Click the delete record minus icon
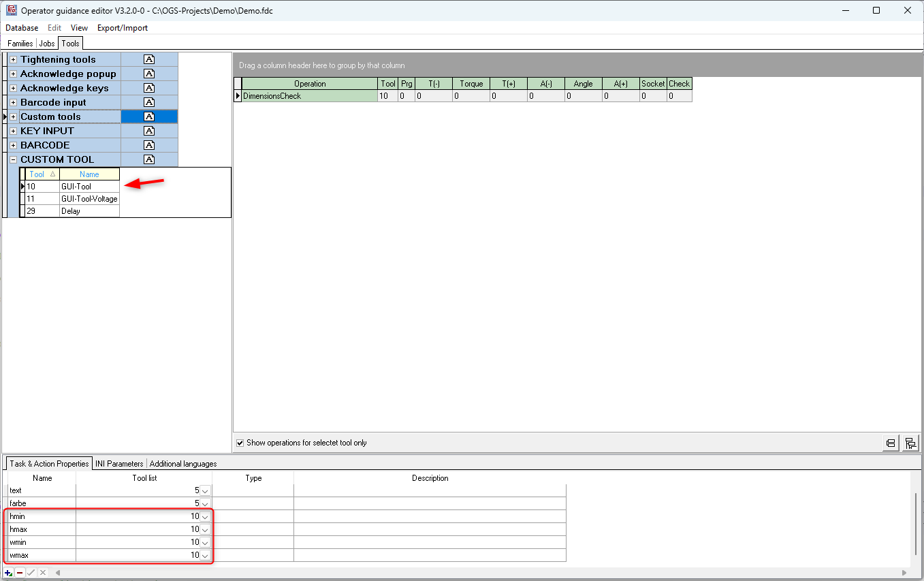 tap(20, 573)
